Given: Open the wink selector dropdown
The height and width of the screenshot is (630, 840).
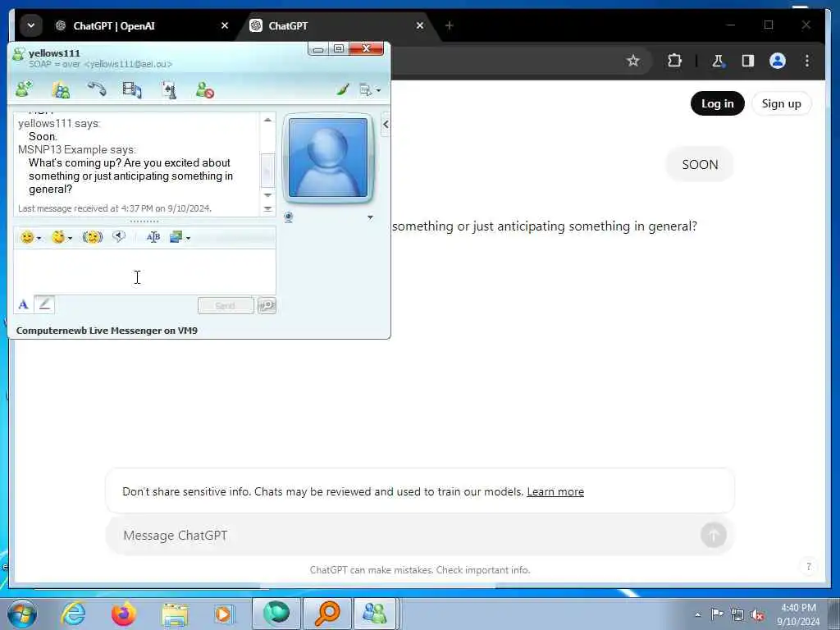Looking at the screenshot, I should (x=62, y=237).
